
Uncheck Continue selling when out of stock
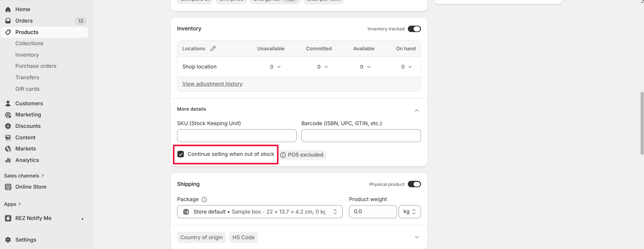coord(181,154)
